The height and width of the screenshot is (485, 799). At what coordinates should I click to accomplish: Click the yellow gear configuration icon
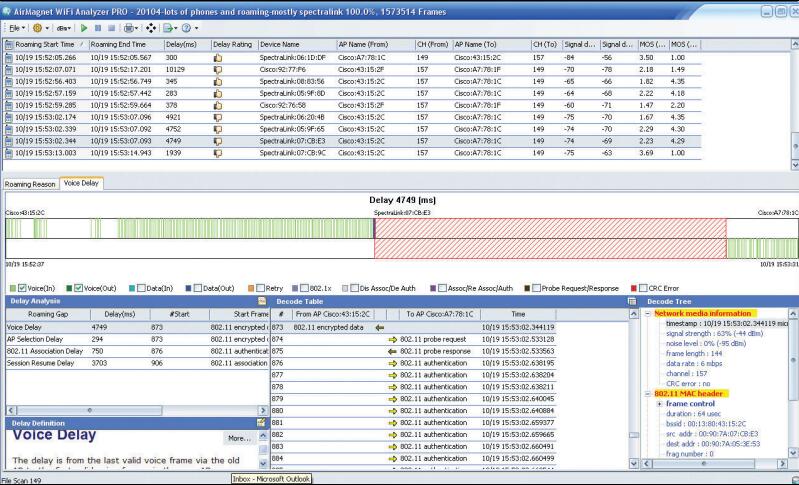pyautogui.click(x=38, y=28)
